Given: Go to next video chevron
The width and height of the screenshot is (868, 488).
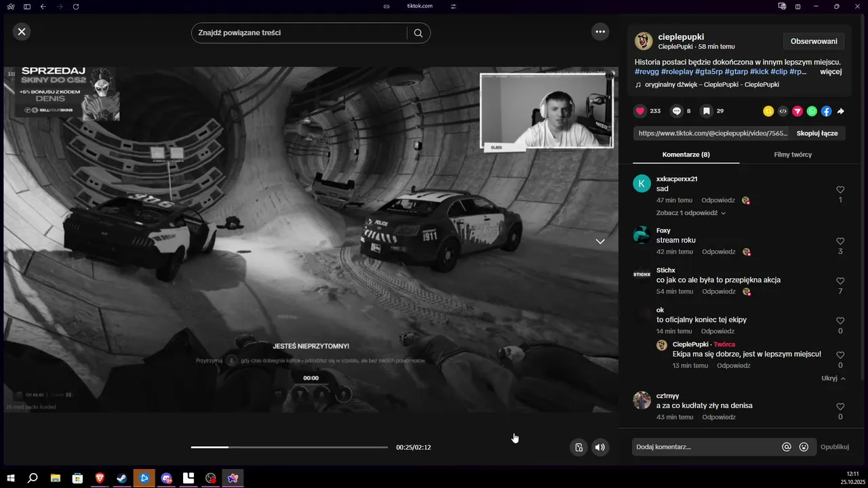Looking at the screenshot, I should pyautogui.click(x=600, y=241).
